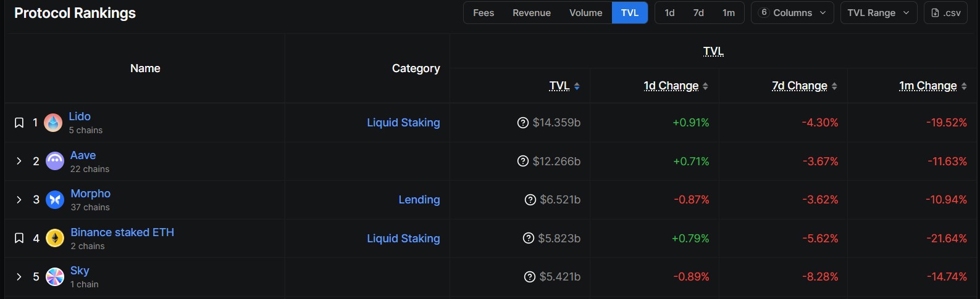Click the 1d Change header label
Viewport: 980px width, 299px height.
pos(671,86)
